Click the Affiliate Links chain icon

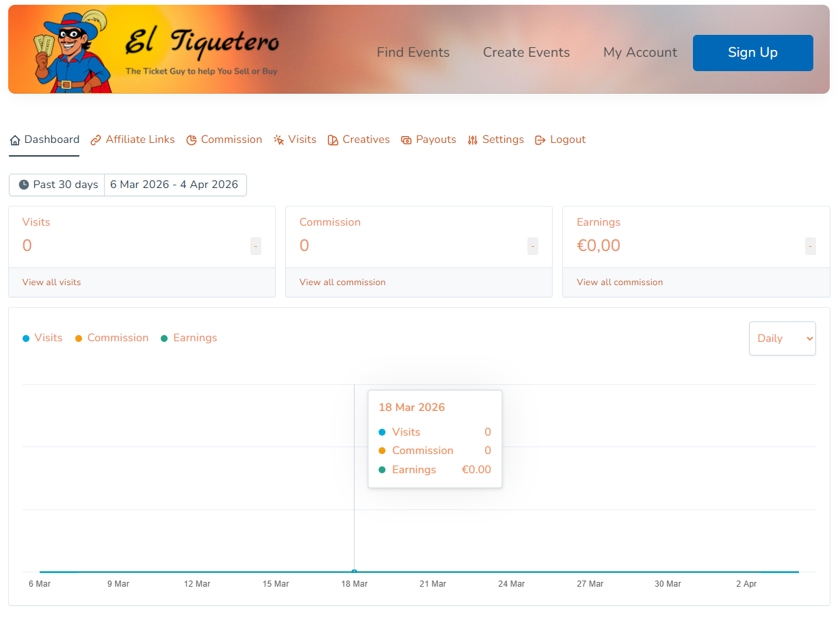coord(96,140)
